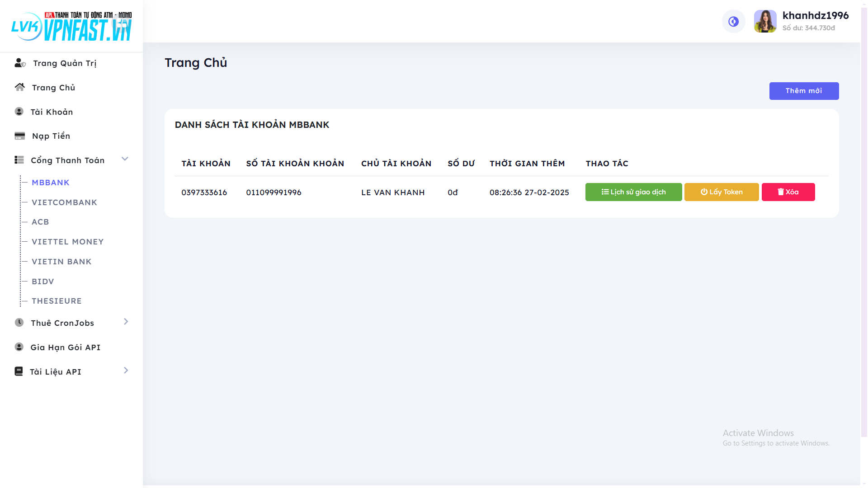The image size is (868, 488).
Task: Click the Cổng Thanh Toán list icon
Action: (x=19, y=160)
